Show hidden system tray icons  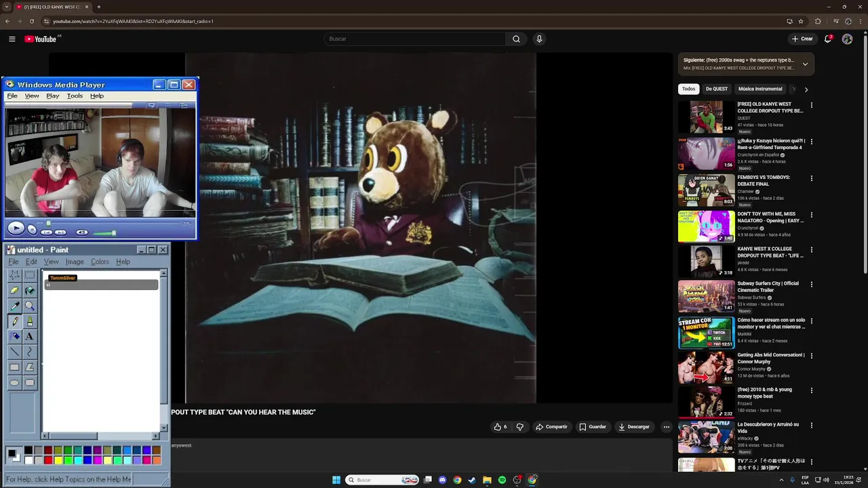click(781, 480)
